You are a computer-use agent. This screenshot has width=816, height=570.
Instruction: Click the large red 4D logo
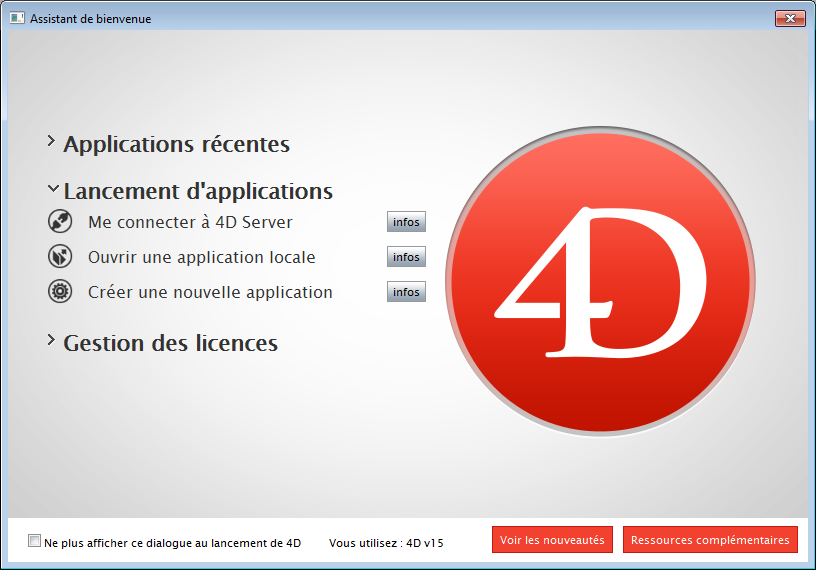(x=601, y=282)
